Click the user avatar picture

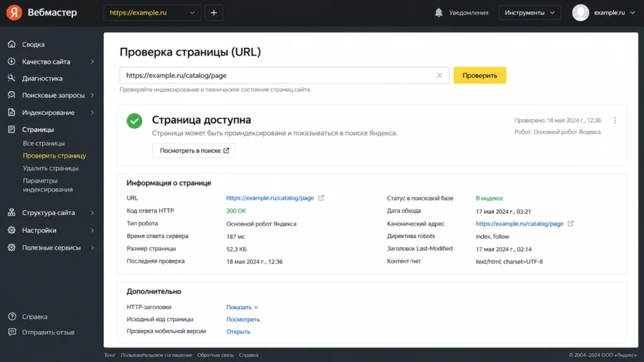point(580,13)
